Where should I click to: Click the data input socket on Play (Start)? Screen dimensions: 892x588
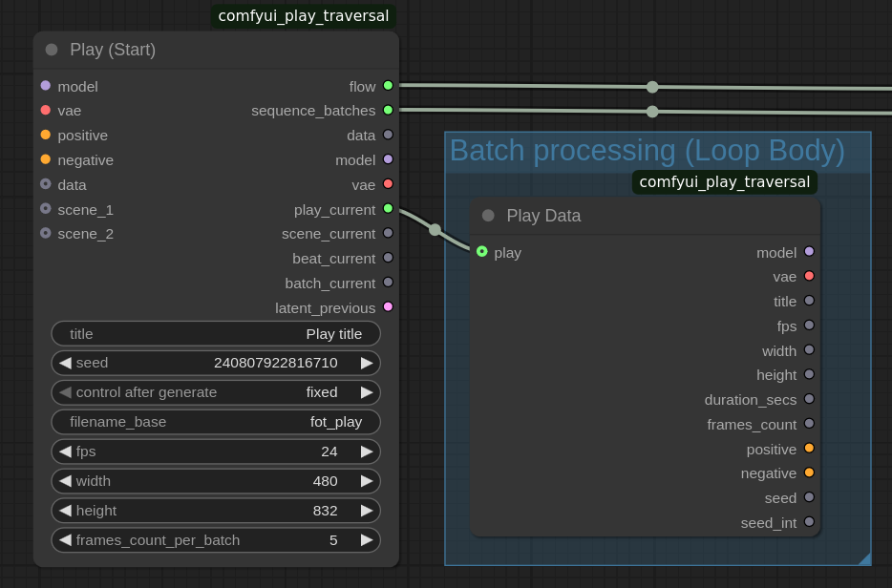46,184
